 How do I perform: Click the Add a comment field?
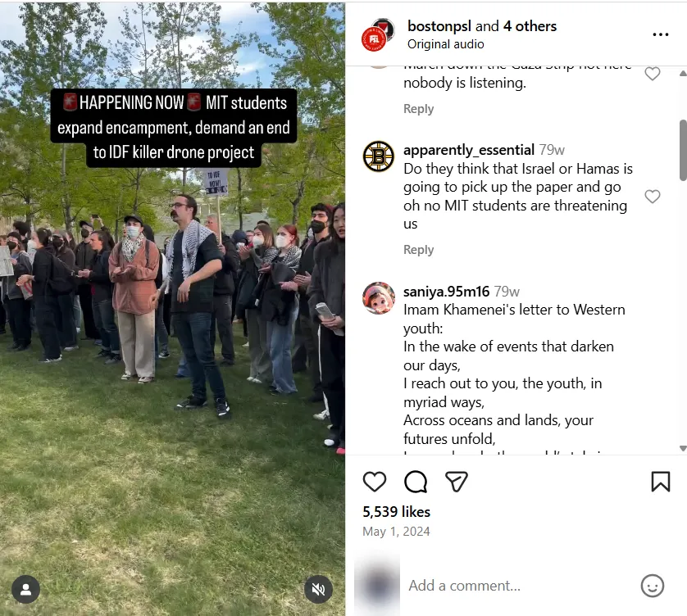tap(519, 586)
